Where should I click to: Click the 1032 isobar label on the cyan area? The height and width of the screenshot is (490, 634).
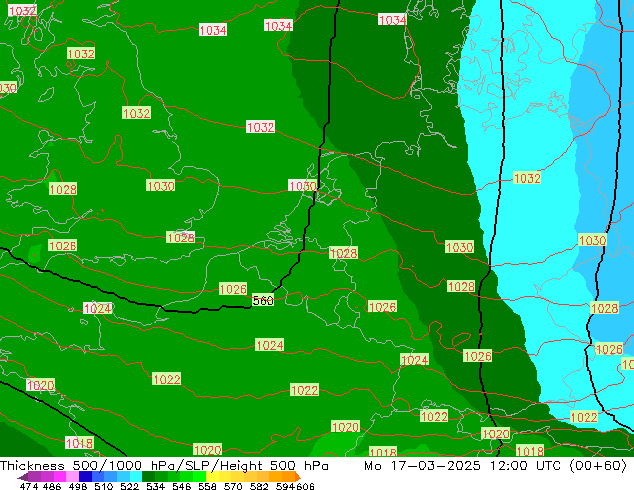point(527,178)
